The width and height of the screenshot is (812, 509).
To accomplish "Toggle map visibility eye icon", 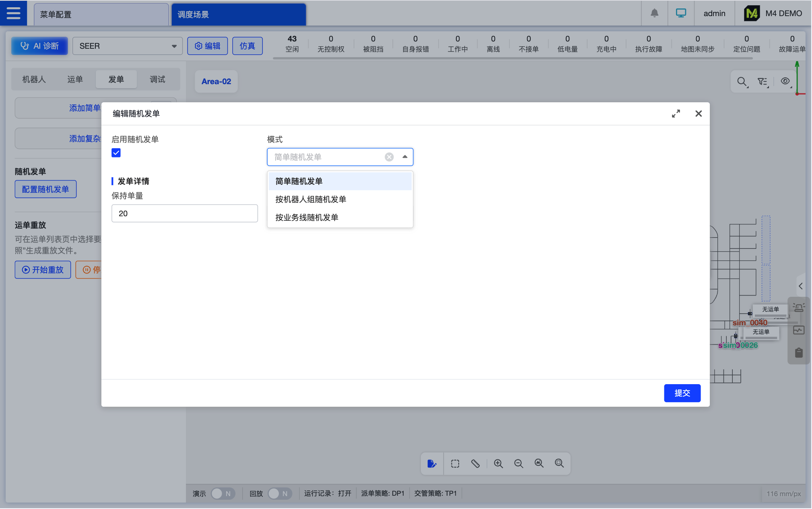I will click(785, 81).
